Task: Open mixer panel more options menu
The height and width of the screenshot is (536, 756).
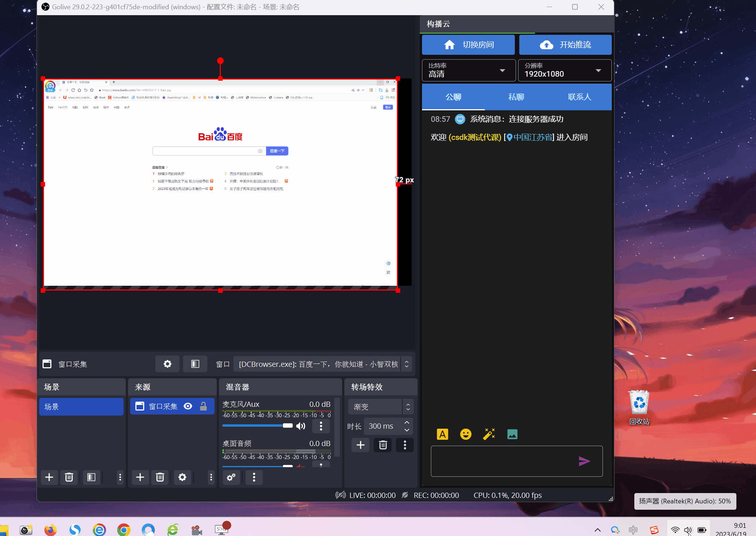Action: coord(254,478)
